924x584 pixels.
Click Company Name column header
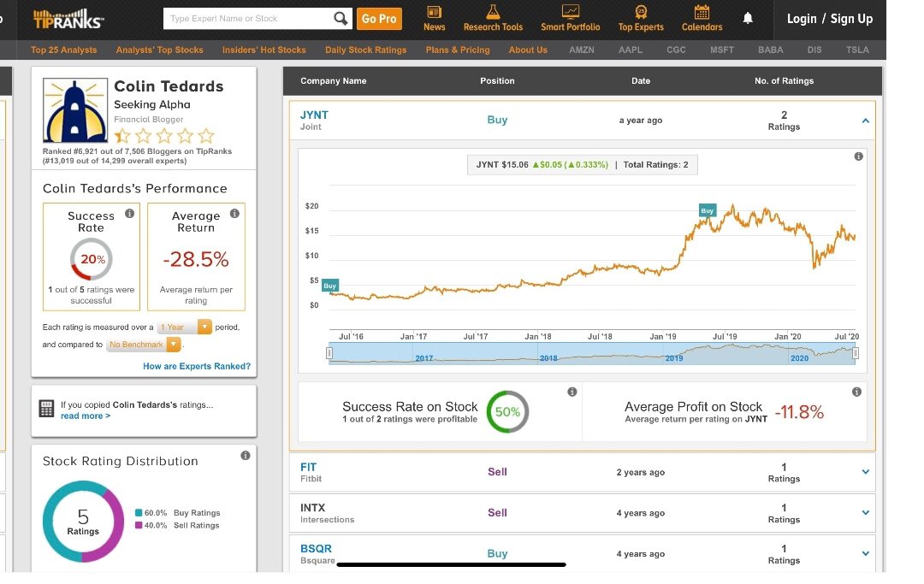334,80
